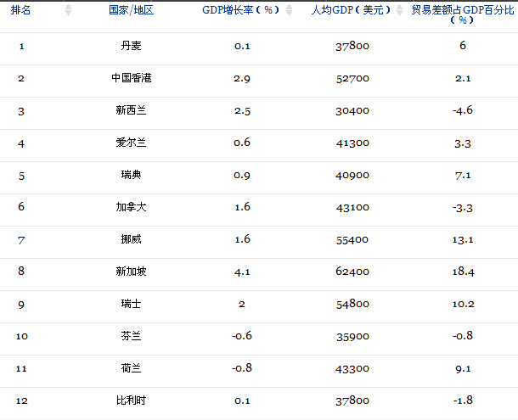Click 37800 GDP value in 比利时 row
Viewport: 518px width, 420px height.
click(x=352, y=400)
